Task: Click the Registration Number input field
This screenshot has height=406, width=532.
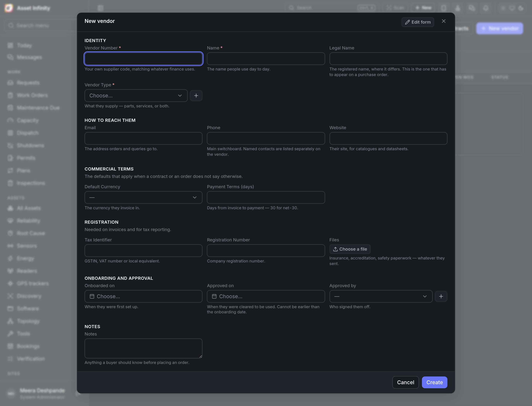Action: click(x=266, y=250)
